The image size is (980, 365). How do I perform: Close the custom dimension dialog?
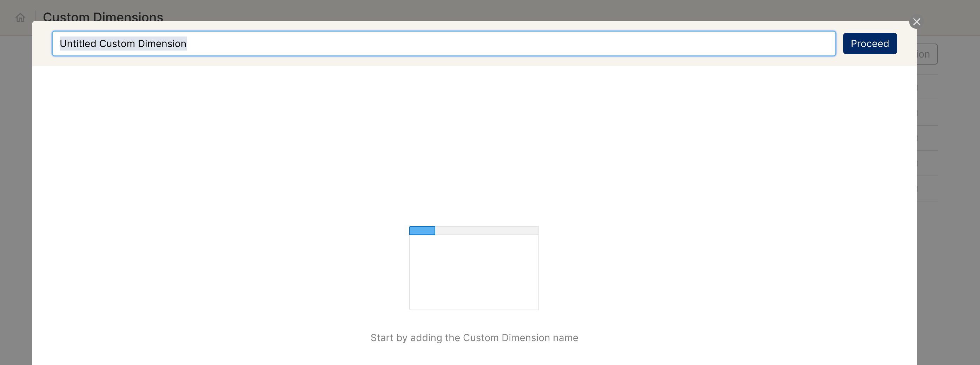tap(916, 22)
